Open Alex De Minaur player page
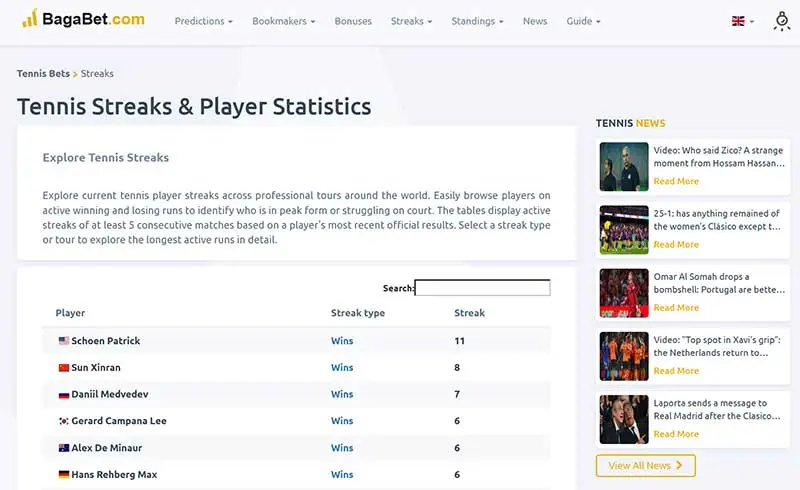Screen dimensions: 800x490 (x=107, y=448)
